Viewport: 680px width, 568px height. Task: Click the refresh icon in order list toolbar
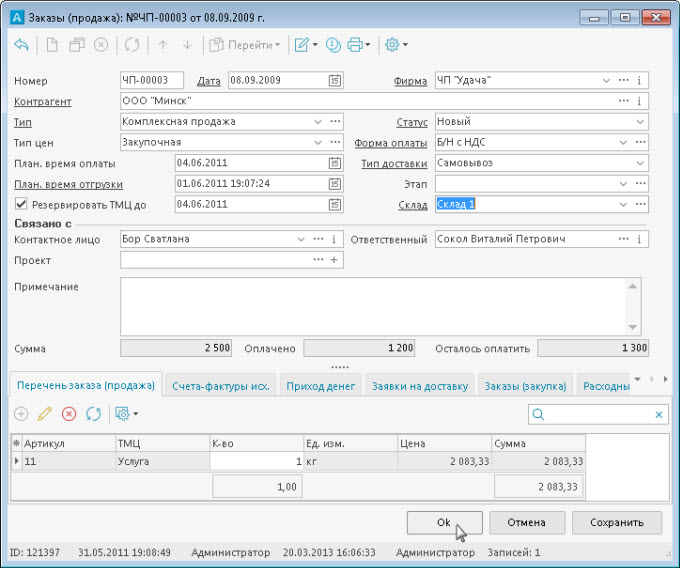[x=93, y=413]
